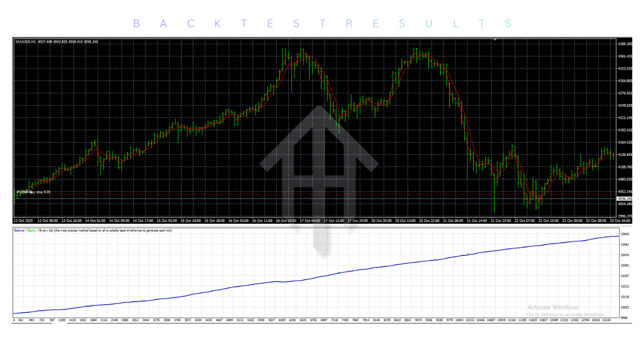The image size is (644, 362).
Task: Click the red dashed pending order line
Action: pos(302,194)
